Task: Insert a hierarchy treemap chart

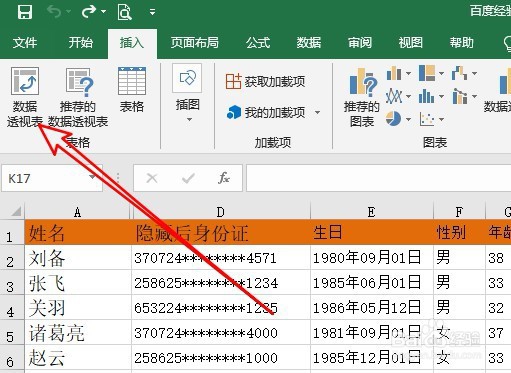Action: click(x=427, y=73)
